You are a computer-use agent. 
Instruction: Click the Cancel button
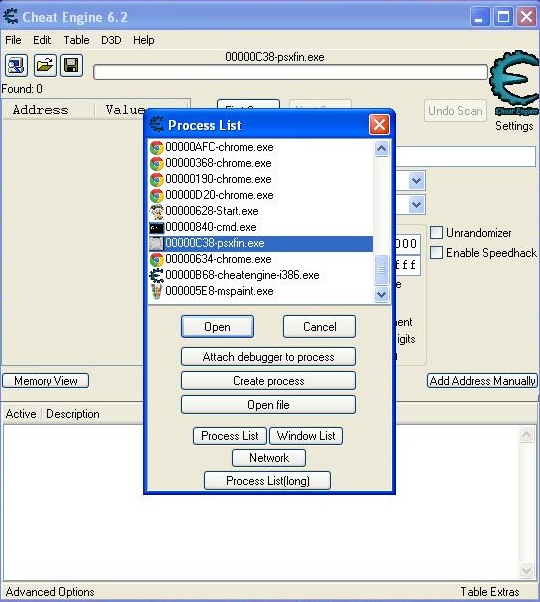(319, 327)
